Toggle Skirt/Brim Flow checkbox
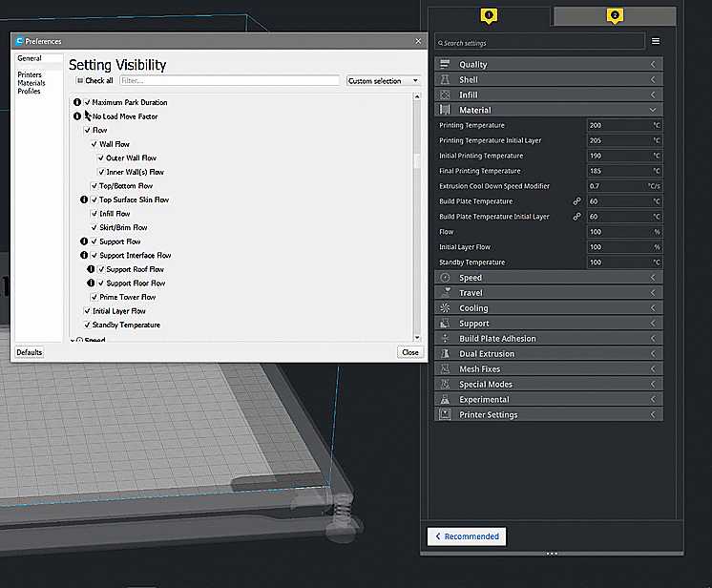This screenshot has height=588, width=712. 94,227
